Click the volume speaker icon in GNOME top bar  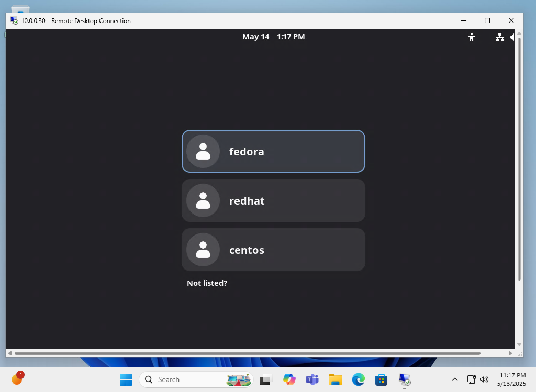tap(512, 37)
